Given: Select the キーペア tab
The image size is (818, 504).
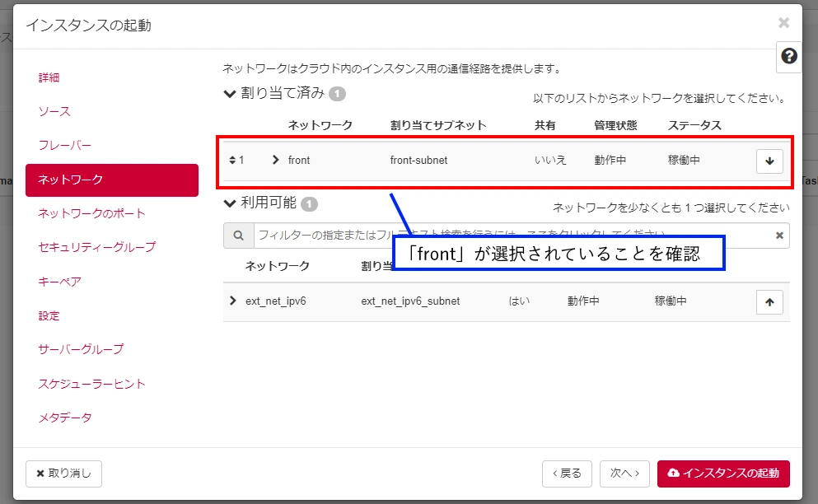Looking at the screenshot, I should coord(60,282).
